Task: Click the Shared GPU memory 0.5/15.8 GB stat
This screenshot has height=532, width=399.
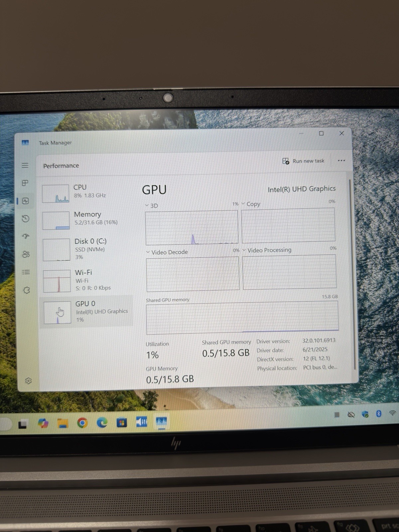Action: (x=226, y=353)
